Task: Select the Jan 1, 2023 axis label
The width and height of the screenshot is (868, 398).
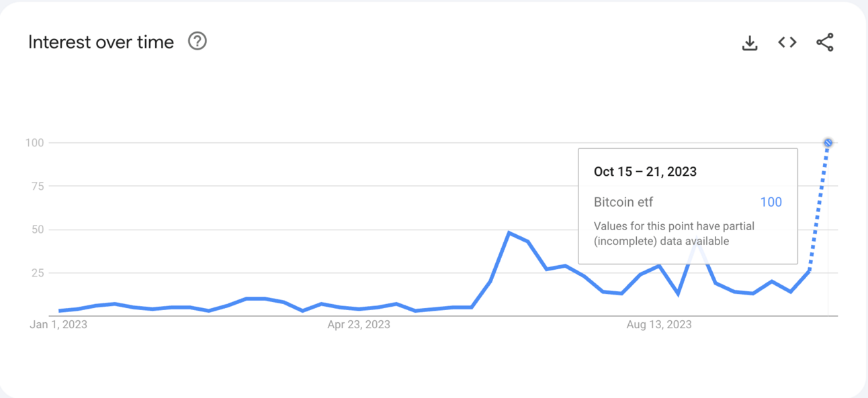Action: (x=58, y=325)
